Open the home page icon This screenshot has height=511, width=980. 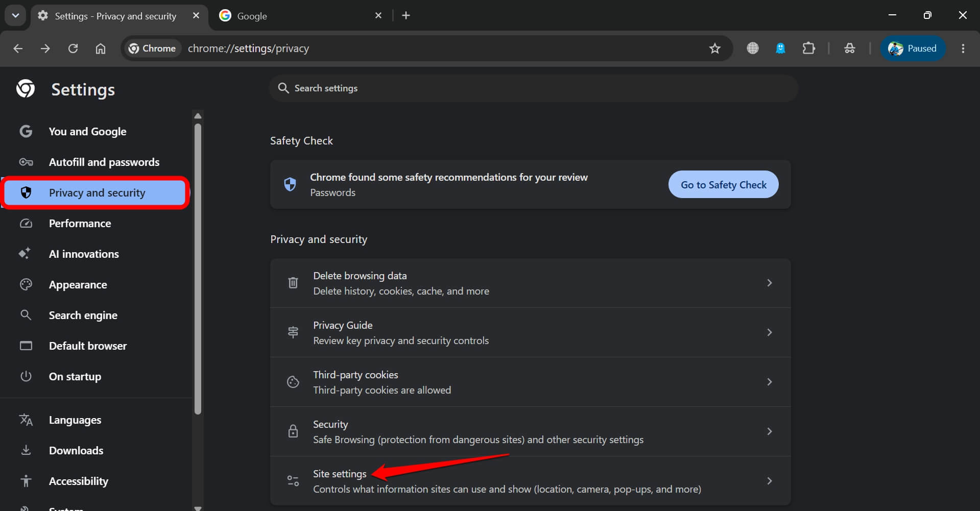tap(101, 48)
